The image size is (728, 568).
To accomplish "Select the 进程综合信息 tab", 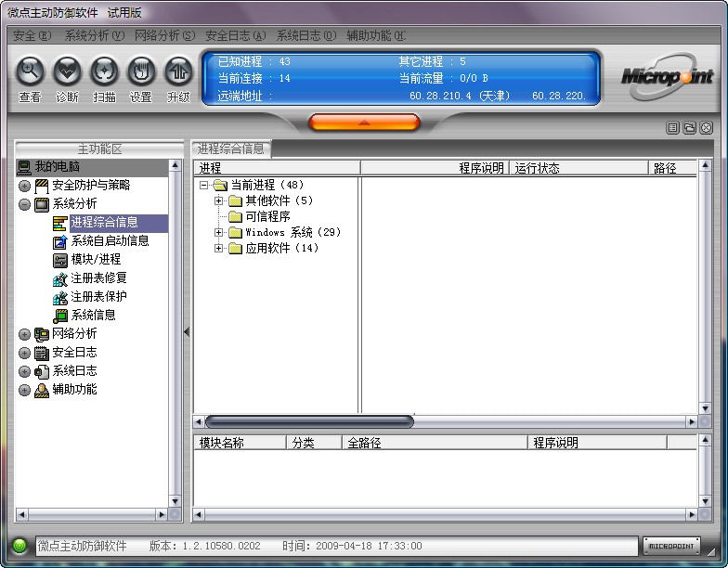I will coord(230,148).
